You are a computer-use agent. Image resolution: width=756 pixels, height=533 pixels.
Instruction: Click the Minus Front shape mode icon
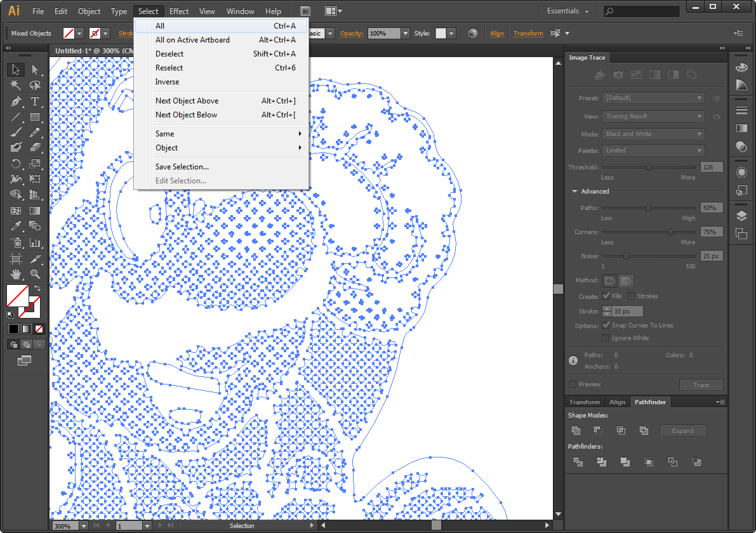pos(598,430)
